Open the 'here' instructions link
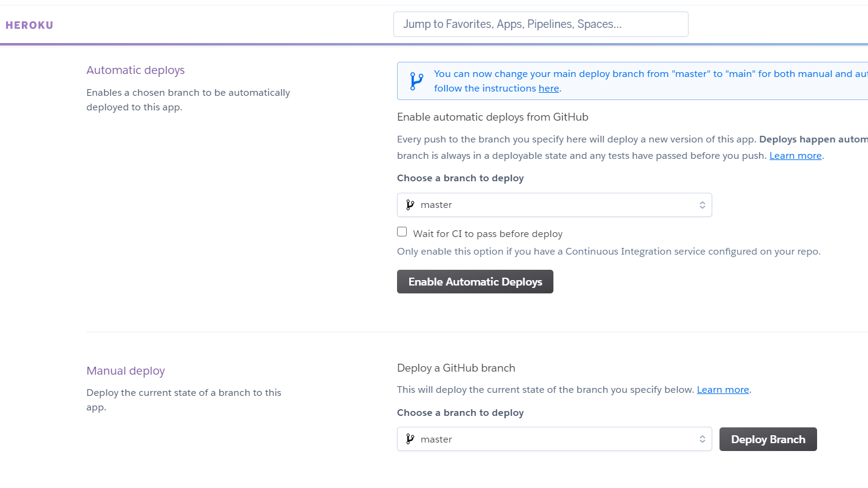The height and width of the screenshot is (488, 868). (x=549, y=89)
